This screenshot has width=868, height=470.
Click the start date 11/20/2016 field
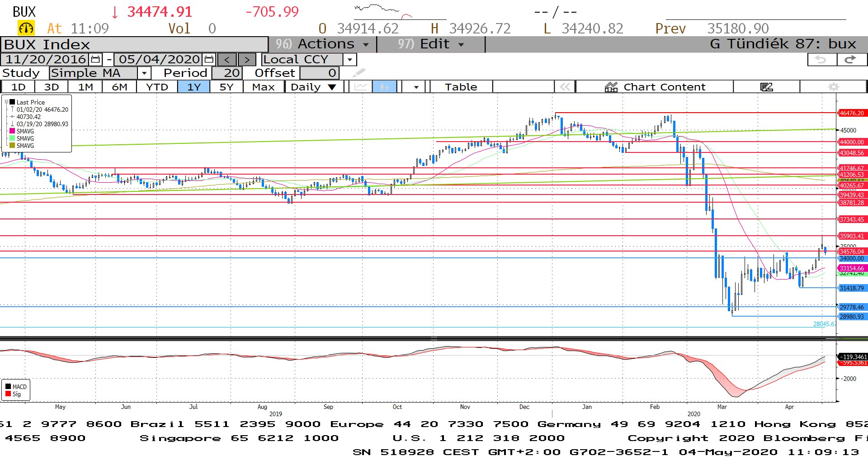coord(46,59)
